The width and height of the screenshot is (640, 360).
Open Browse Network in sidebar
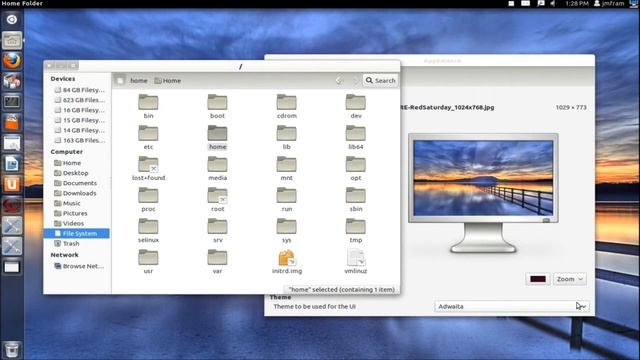tap(79, 266)
